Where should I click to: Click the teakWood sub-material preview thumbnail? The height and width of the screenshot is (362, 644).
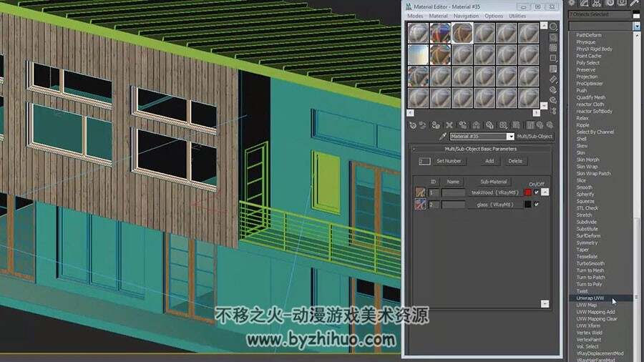pos(420,192)
